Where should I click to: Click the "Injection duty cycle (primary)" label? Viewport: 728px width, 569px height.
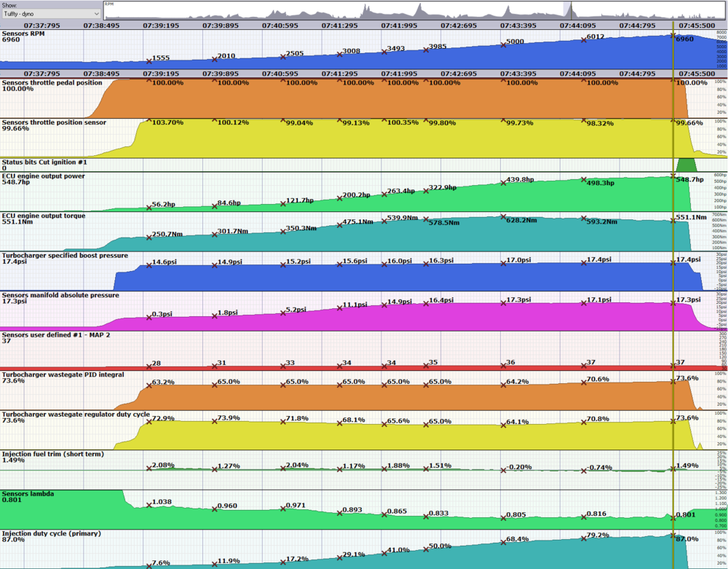click(x=52, y=534)
